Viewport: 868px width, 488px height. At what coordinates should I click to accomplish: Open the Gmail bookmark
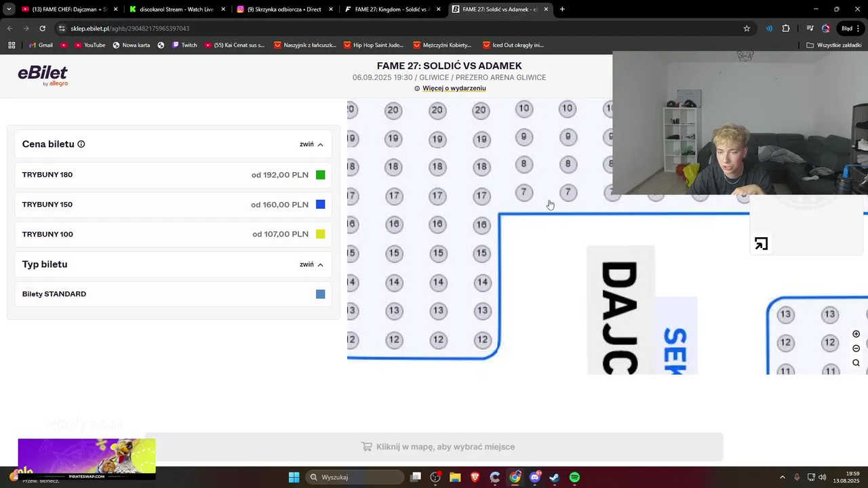coord(41,45)
